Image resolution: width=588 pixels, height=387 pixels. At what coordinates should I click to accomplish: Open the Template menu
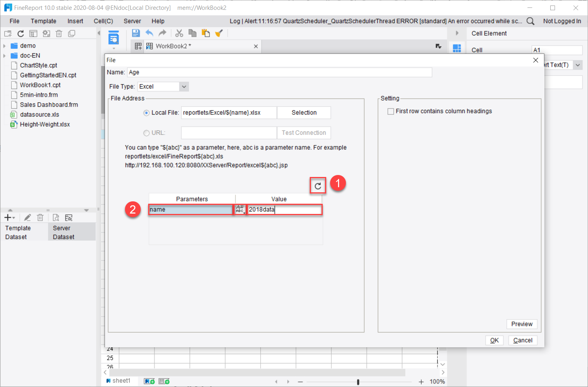pos(44,21)
